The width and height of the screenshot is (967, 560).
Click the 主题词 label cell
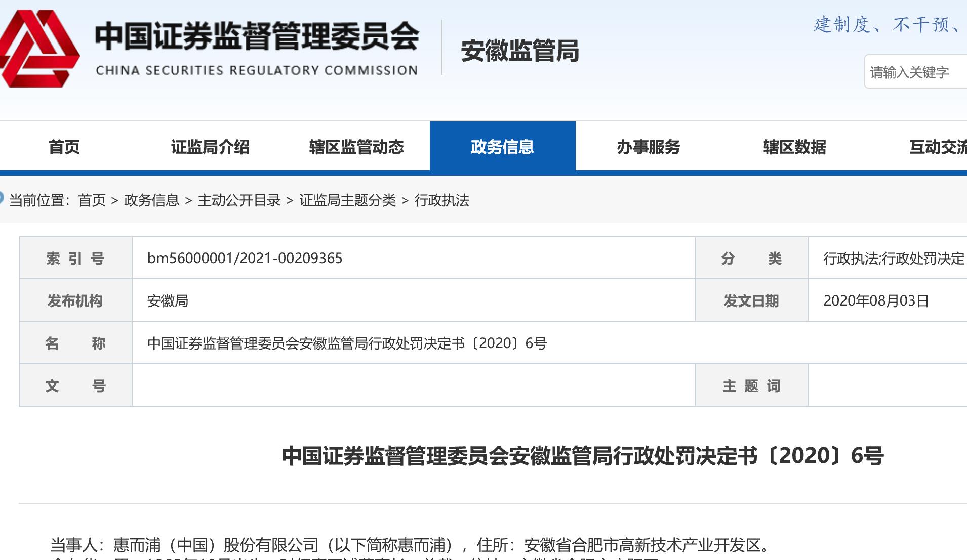tap(751, 386)
